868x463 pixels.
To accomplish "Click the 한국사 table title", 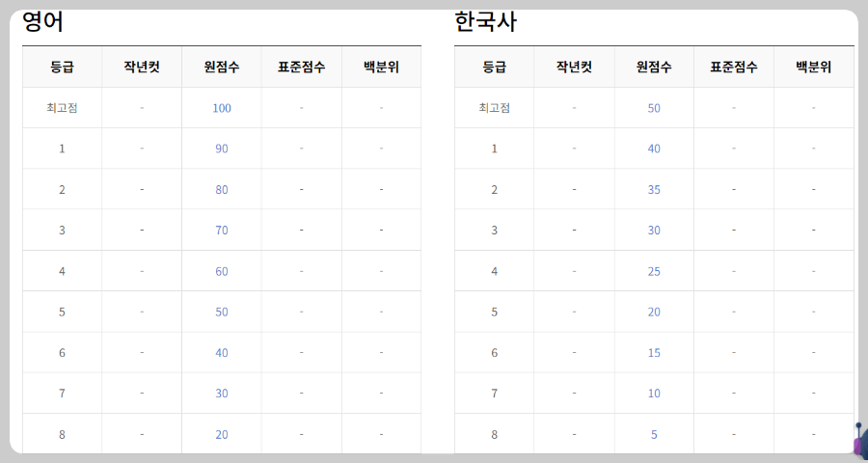I will 485,23.
